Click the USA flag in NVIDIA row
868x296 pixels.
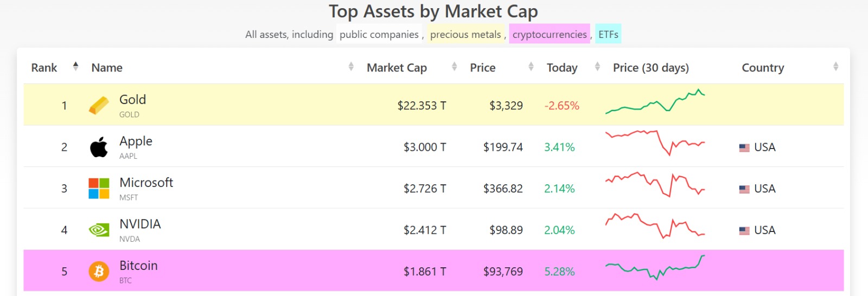click(x=744, y=230)
